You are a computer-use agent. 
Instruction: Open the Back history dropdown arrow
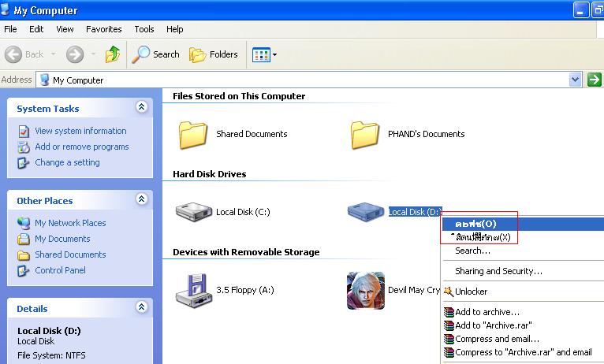54,54
